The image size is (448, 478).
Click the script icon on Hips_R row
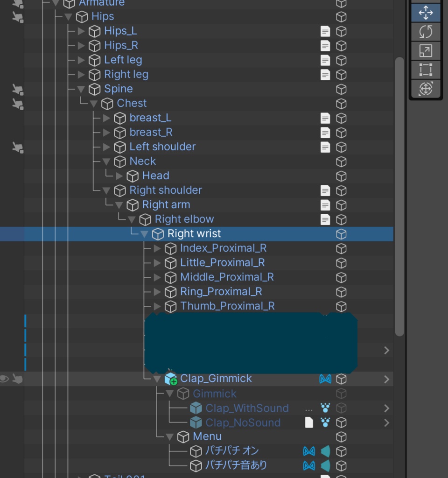tap(325, 46)
